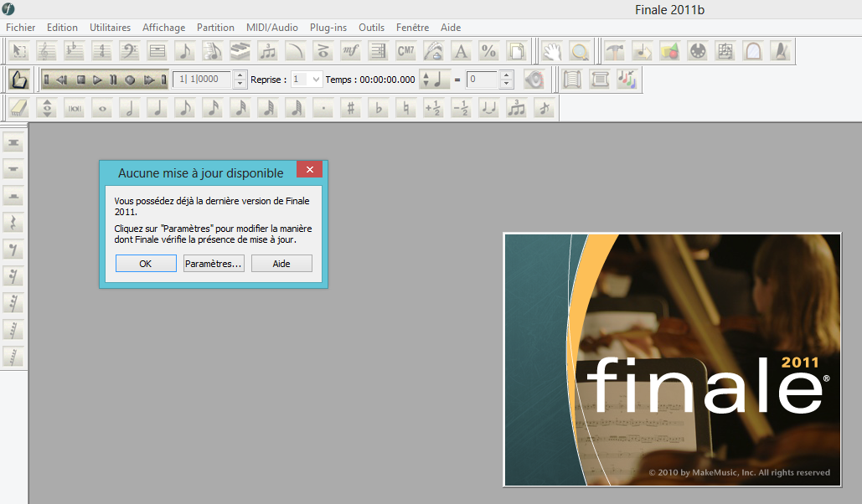Toggle the tie notes button

488,108
